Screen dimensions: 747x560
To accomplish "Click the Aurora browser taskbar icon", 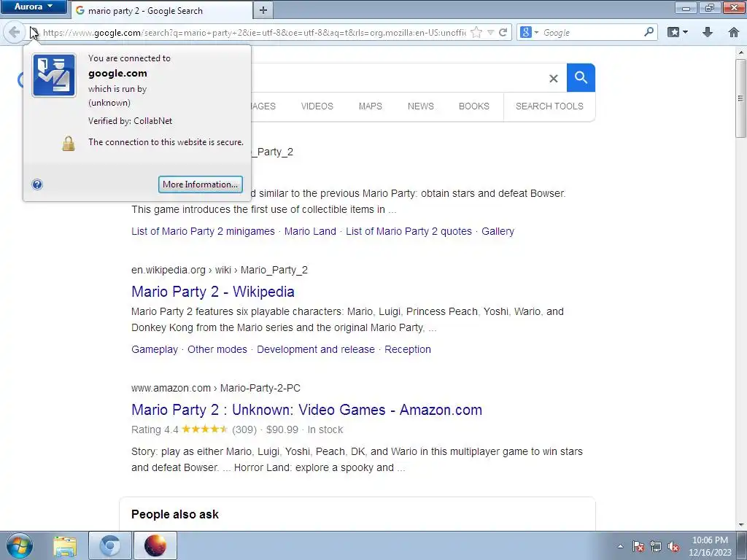I will coord(155,545).
